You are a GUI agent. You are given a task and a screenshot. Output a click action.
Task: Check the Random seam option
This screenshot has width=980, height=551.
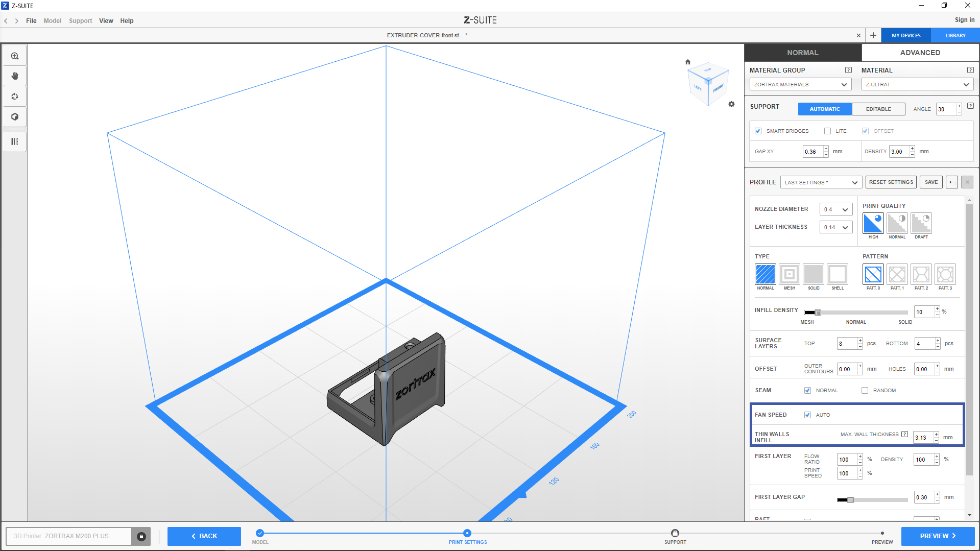pyautogui.click(x=865, y=391)
